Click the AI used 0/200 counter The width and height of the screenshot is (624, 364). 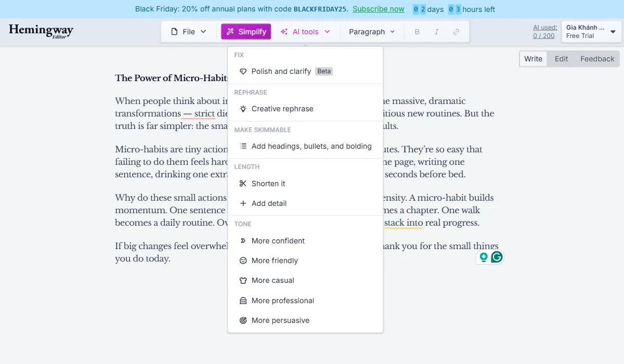pyautogui.click(x=545, y=31)
